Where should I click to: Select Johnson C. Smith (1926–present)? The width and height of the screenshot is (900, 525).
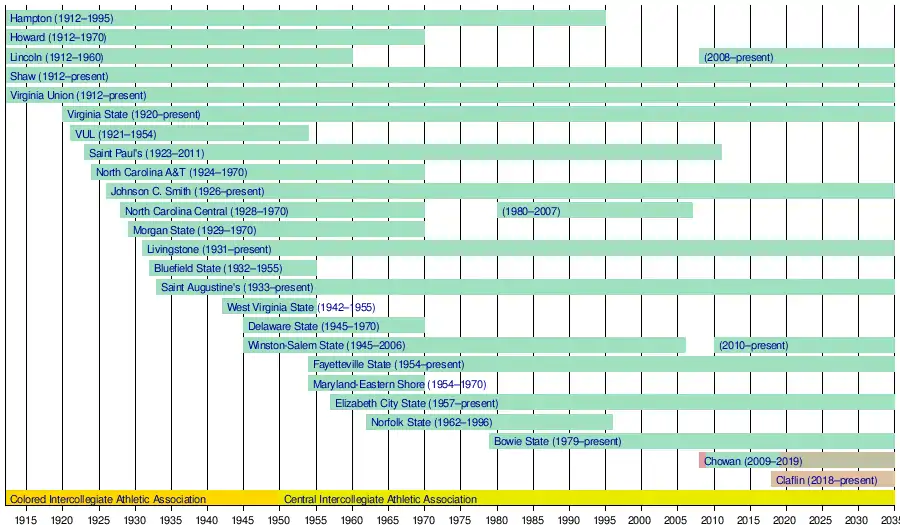pyautogui.click(x=188, y=192)
